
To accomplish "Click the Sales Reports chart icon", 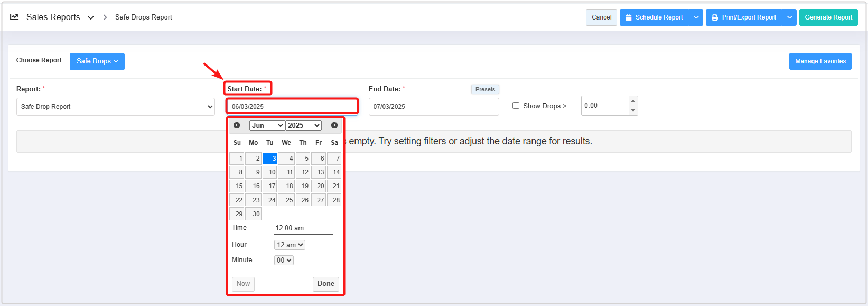I will click(x=14, y=17).
